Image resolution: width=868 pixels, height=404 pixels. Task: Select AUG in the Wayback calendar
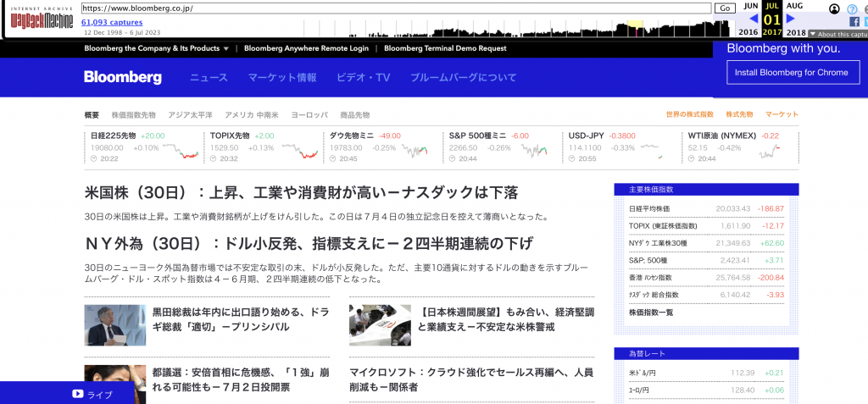(x=794, y=6)
